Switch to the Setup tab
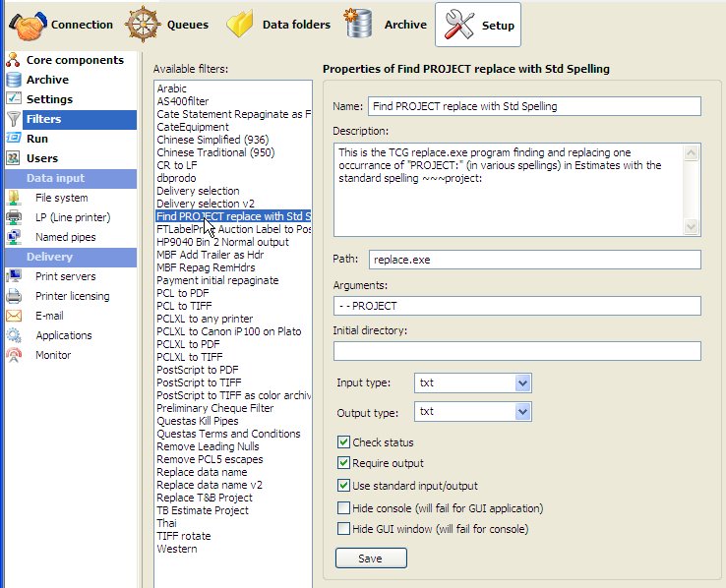Viewport: 726px width, 588px height. (478, 26)
